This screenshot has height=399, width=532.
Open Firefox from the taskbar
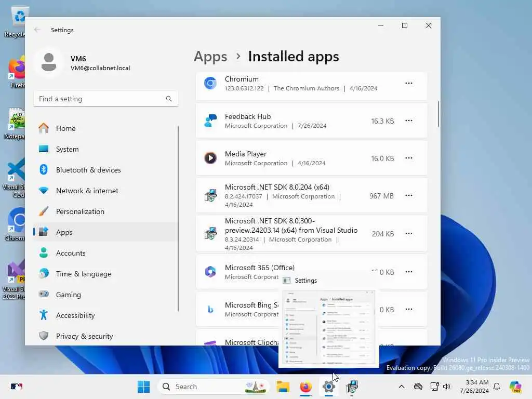(x=305, y=387)
